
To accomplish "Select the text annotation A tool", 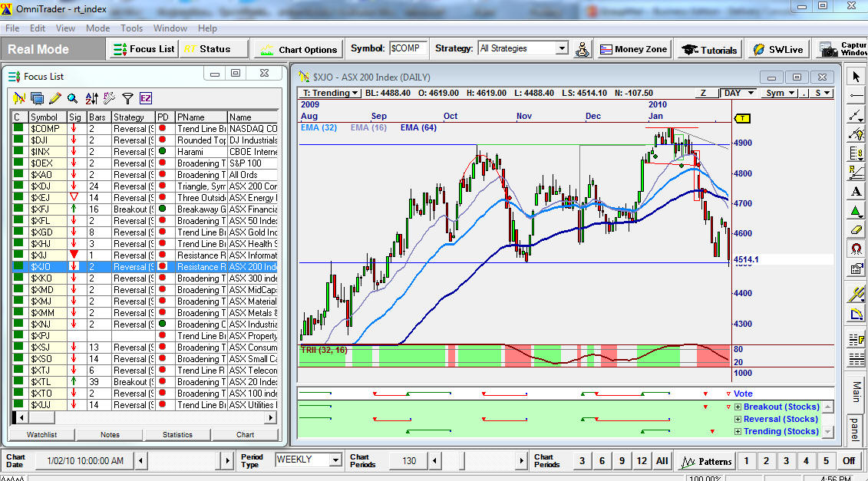I will pos(856,192).
